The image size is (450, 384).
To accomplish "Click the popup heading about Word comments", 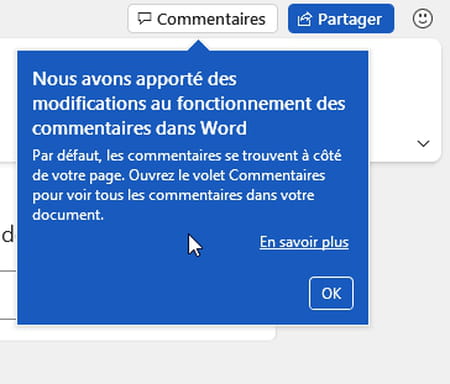I will click(x=189, y=104).
